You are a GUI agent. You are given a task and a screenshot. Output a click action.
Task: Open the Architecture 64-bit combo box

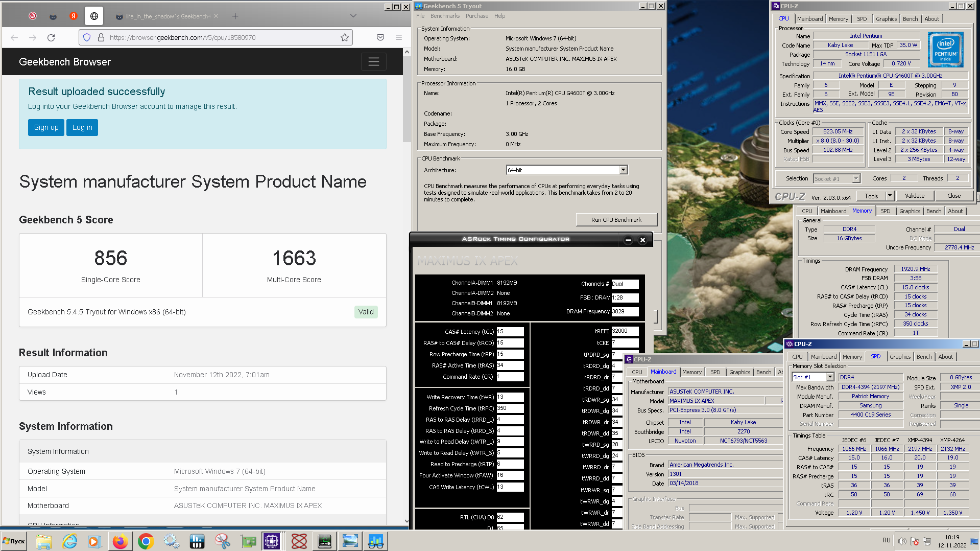pos(567,170)
